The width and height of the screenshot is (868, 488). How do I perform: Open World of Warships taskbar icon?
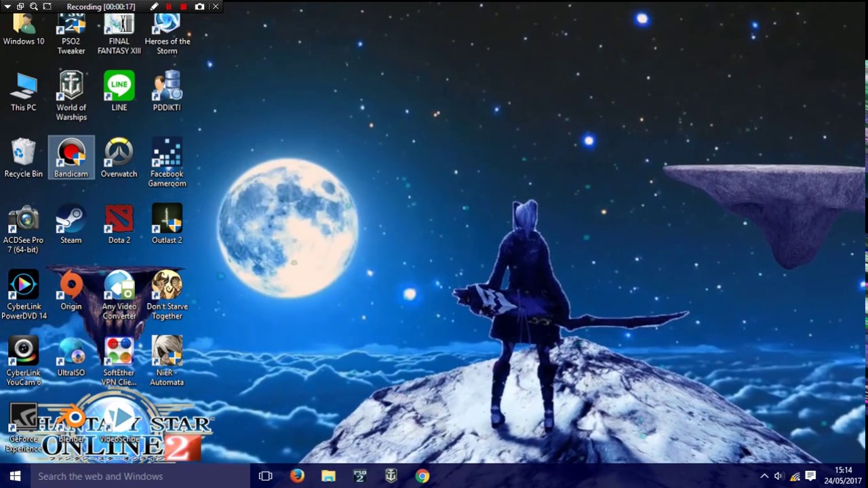coord(391,476)
